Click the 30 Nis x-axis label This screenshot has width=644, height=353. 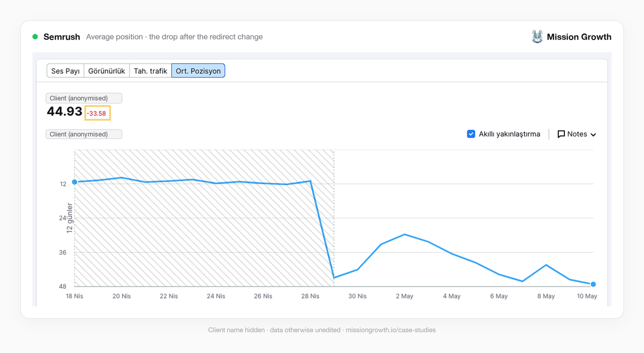pos(357,296)
